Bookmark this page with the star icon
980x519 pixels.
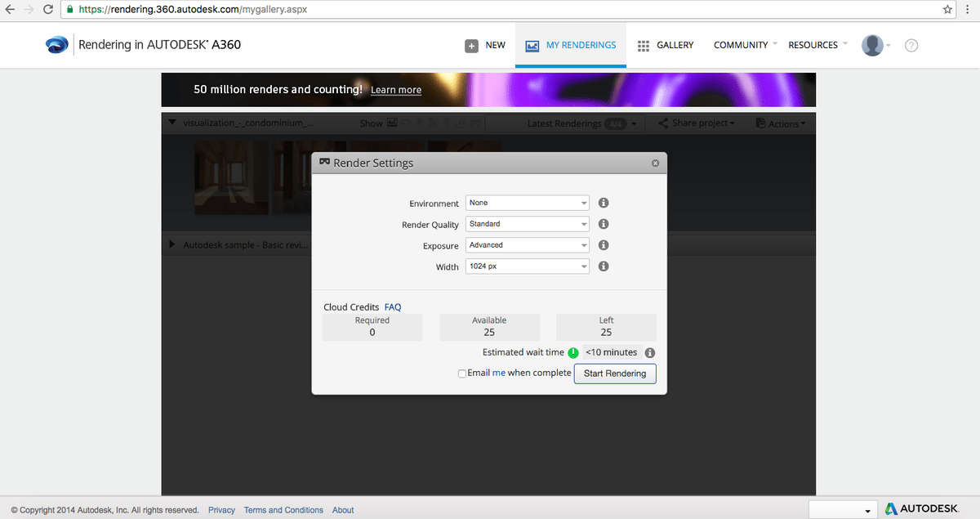coord(947,10)
